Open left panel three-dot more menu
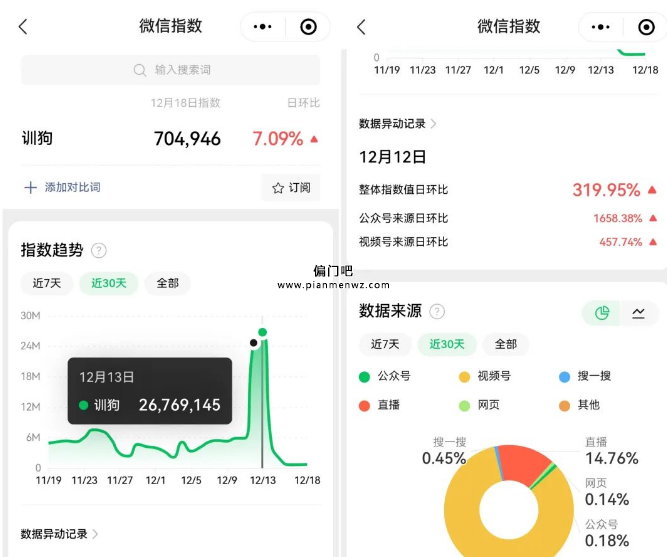The image size is (667, 557). (x=262, y=26)
